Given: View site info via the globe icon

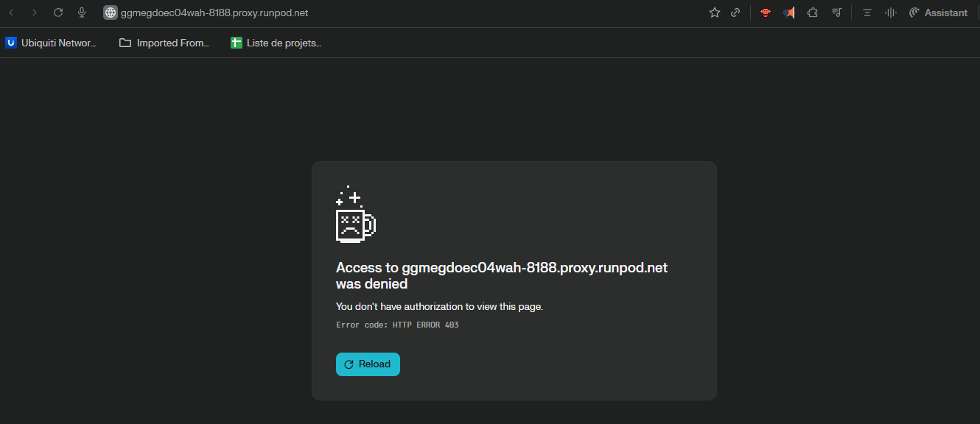Looking at the screenshot, I should (x=111, y=13).
